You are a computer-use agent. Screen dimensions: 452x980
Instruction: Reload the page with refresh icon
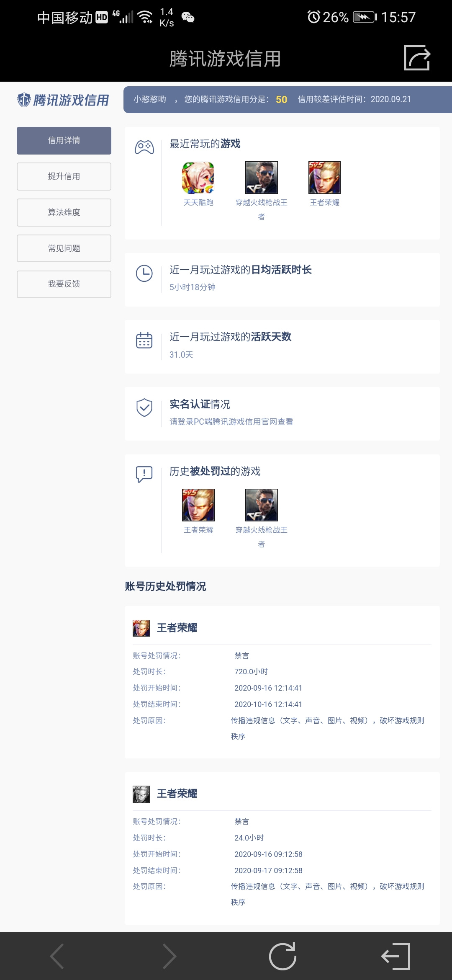[x=282, y=956]
